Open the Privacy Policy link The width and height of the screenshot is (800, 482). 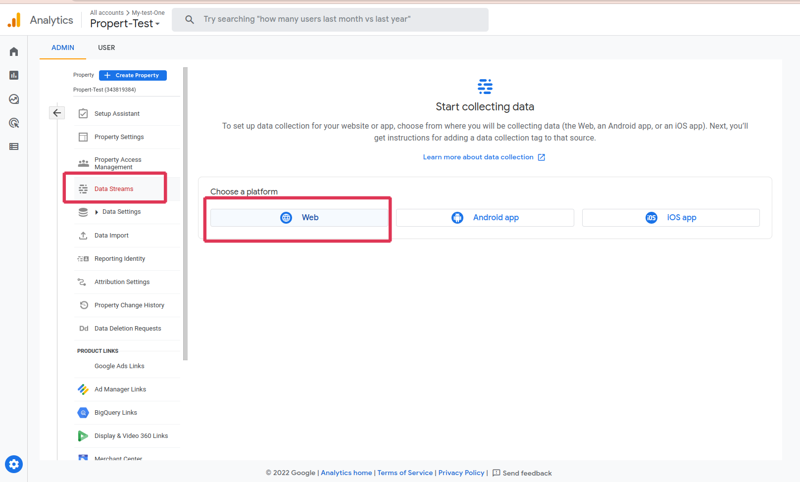[461, 473]
